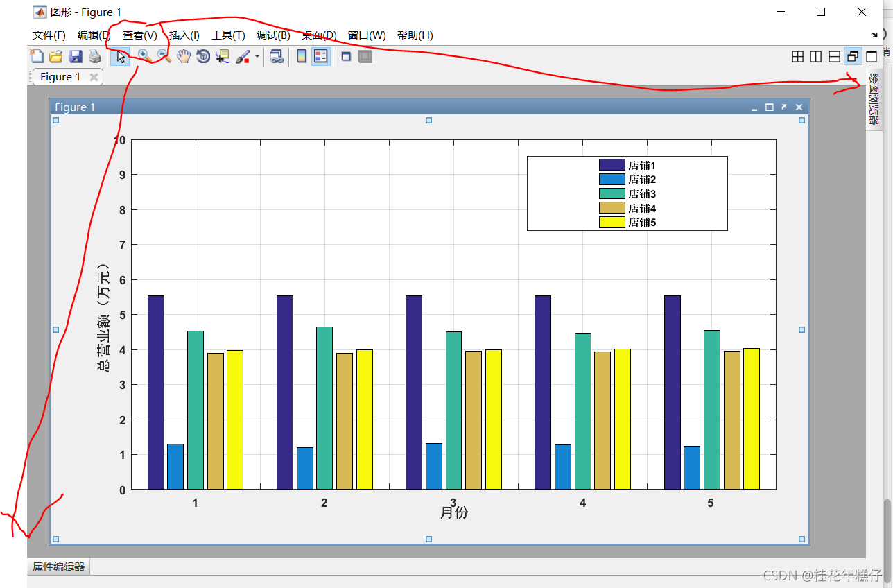Click the Hide Plot Tools icon

pyautogui.click(x=346, y=57)
